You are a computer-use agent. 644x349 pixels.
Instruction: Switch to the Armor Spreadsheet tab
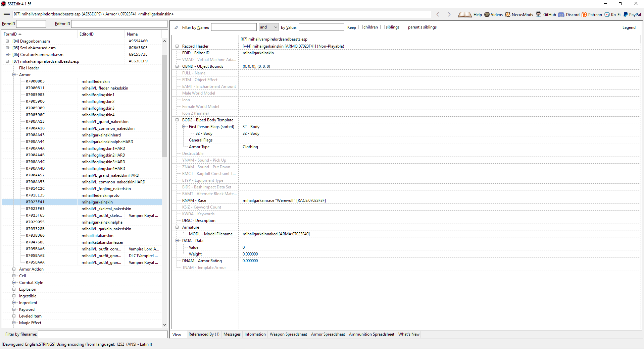point(328,334)
